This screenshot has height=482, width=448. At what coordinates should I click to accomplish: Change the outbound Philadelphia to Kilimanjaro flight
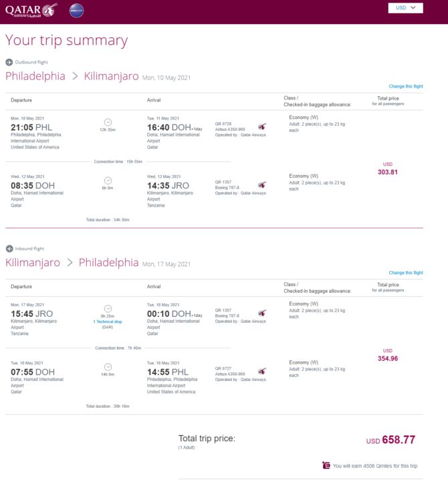[406, 86]
